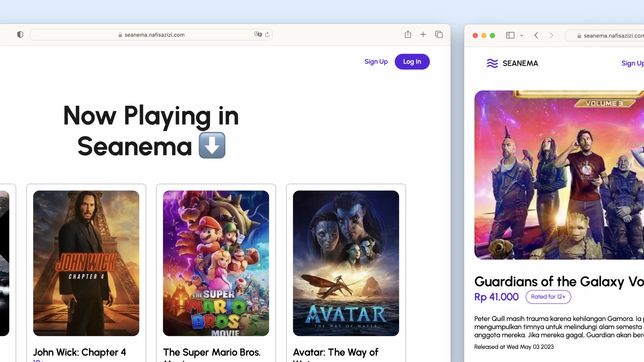Open the Share menu in Safari's toolbar

pos(408,34)
